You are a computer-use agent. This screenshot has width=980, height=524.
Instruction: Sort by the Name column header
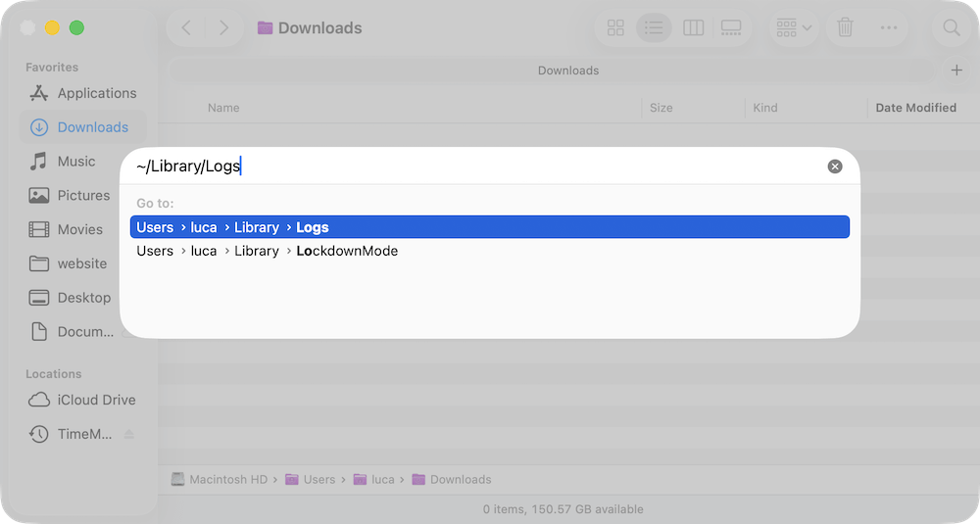[223, 108]
